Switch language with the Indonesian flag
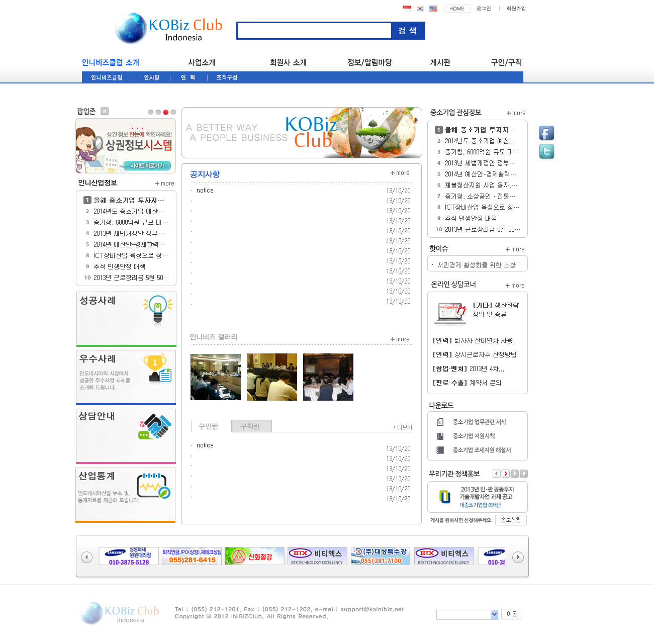This screenshot has height=644, width=654. click(407, 9)
